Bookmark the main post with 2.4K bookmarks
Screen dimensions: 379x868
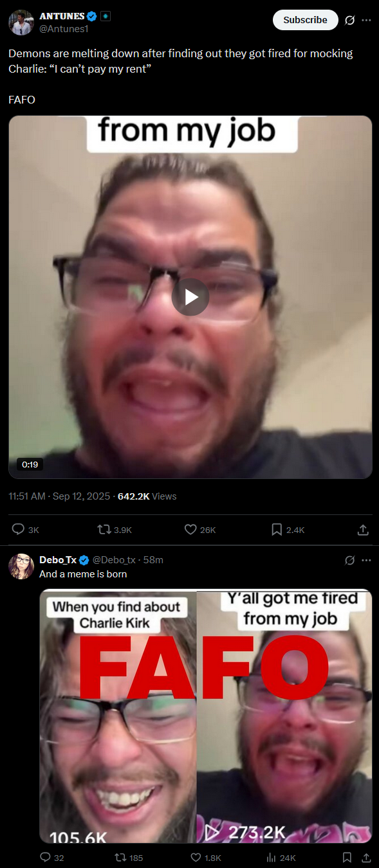click(288, 530)
